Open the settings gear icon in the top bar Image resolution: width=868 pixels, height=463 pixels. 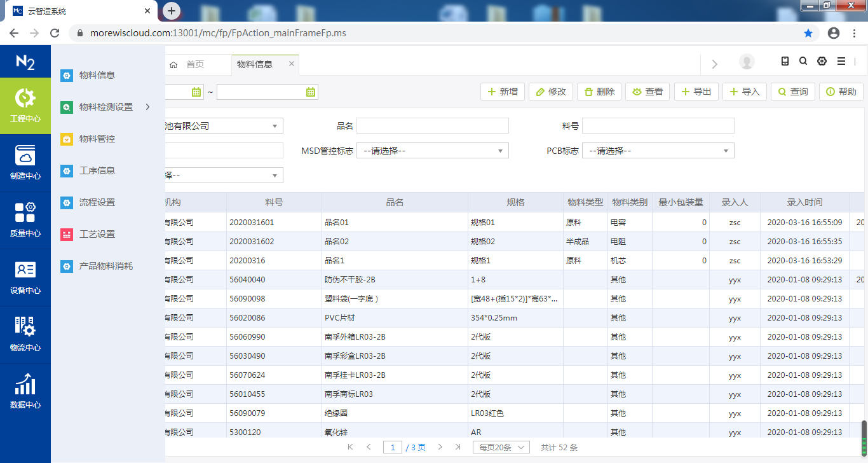tap(822, 61)
